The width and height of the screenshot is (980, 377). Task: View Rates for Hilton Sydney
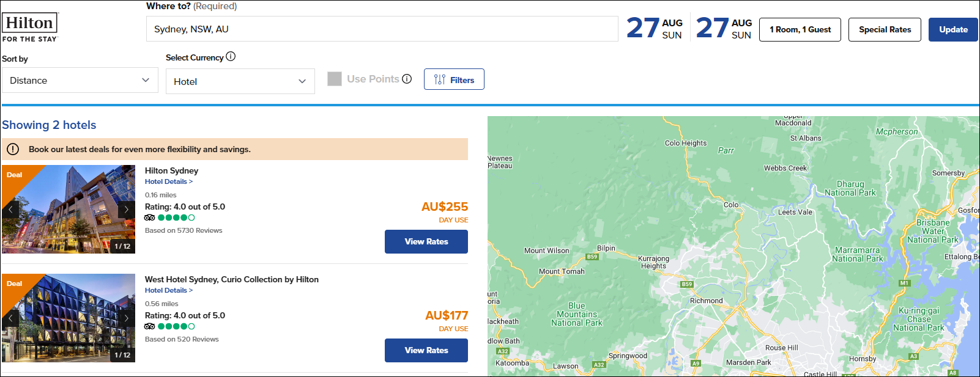click(x=426, y=241)
